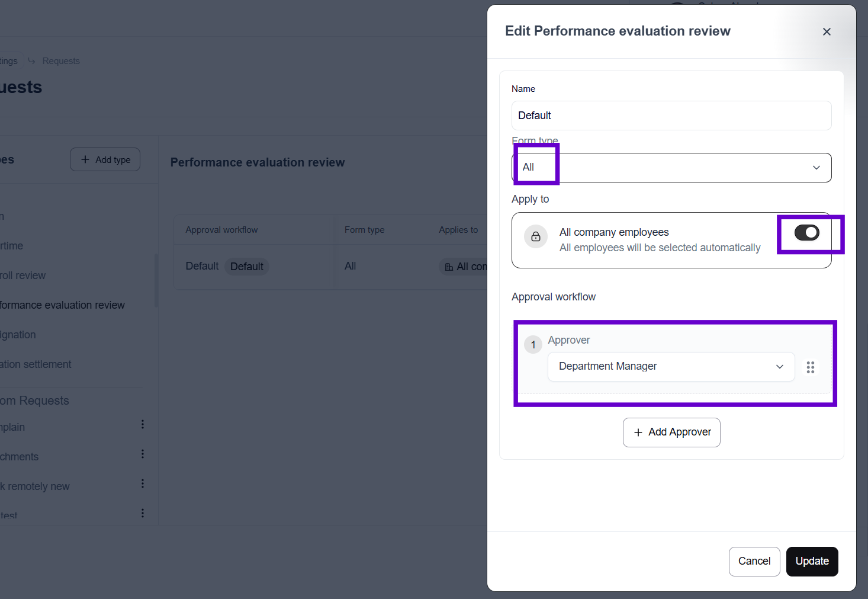Viewport: 868px width, 599px height.
Task: Select the Resignation request type
Action: click(x=18, y=335)
